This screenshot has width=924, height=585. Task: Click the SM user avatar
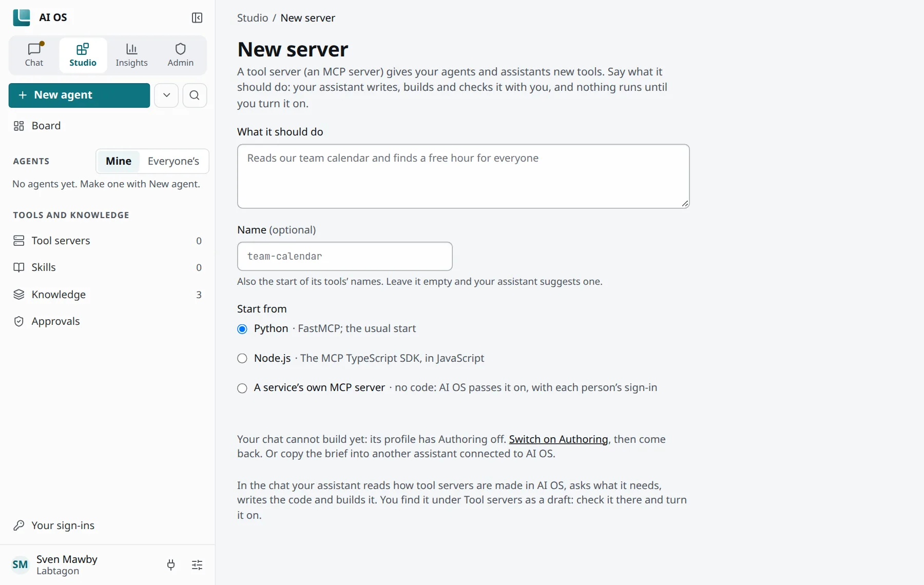tap(20, 565)
